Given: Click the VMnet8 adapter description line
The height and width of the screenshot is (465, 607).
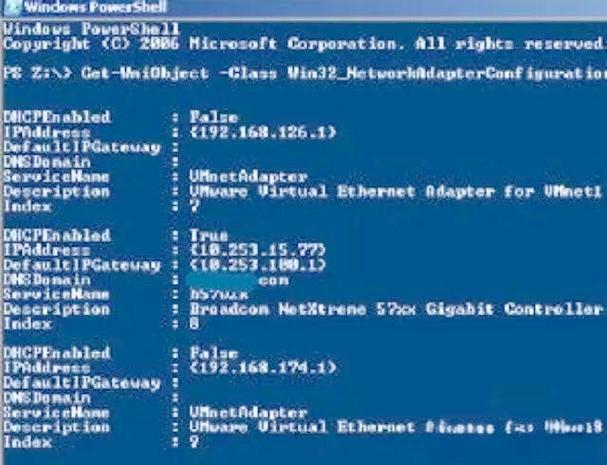Looking at the screenshot, I should pyautogui.click(x=395, y=427).
